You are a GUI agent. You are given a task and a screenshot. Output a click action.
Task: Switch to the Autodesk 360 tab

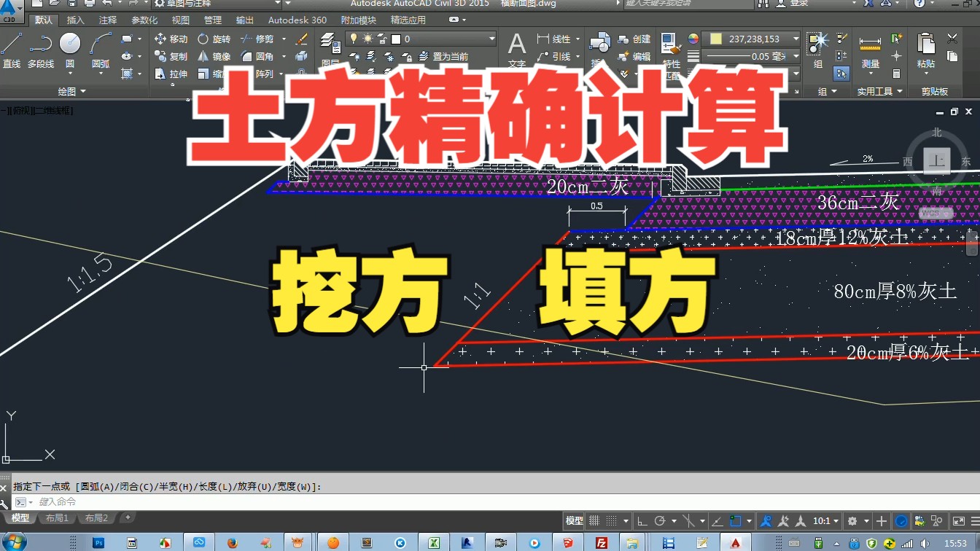(x=297, y=20)
